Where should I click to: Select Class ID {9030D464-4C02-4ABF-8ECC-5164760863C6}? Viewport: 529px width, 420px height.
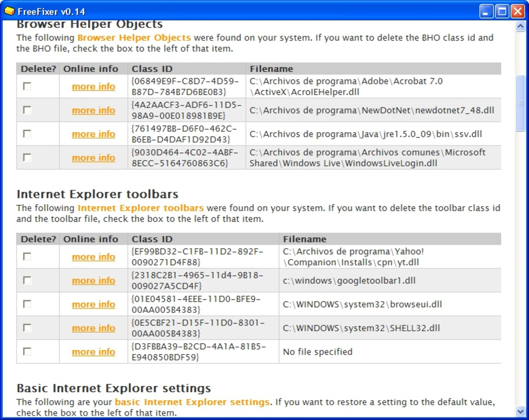coord(185,157)
